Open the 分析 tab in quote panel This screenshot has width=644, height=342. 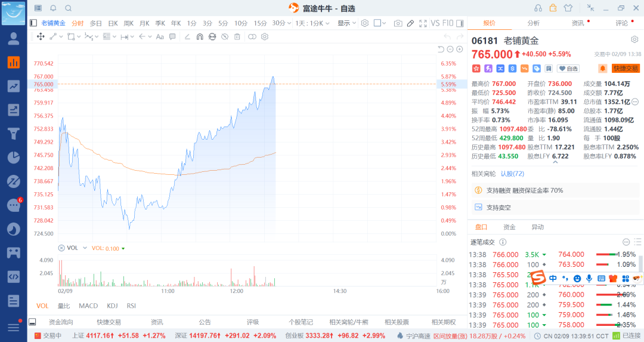coord(534,23)
